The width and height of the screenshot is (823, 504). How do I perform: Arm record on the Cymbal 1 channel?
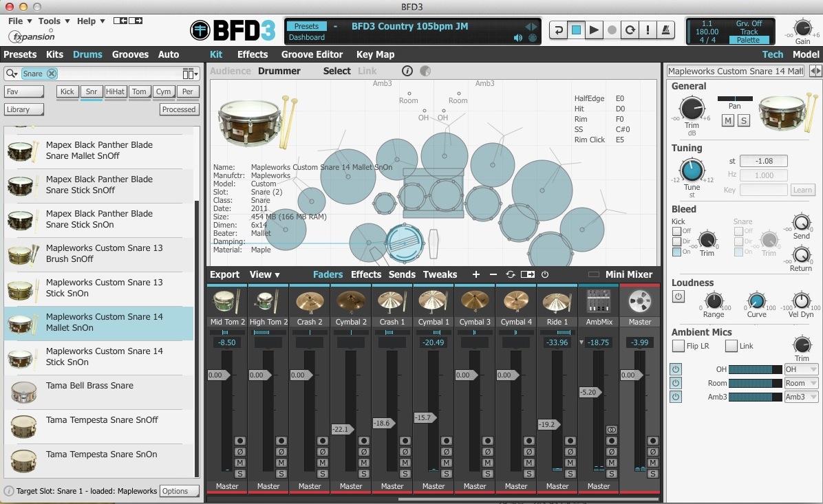[x=447, y=441]
